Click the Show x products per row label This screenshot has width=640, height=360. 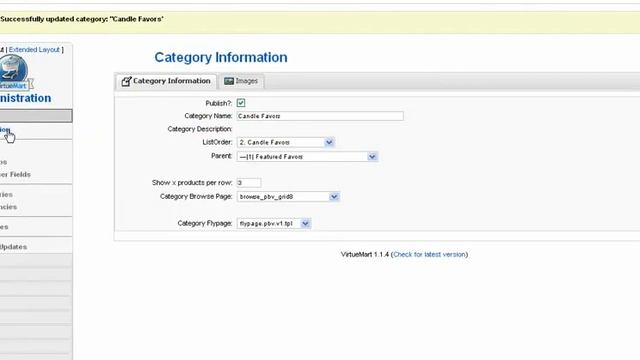(x=192, y=182)
